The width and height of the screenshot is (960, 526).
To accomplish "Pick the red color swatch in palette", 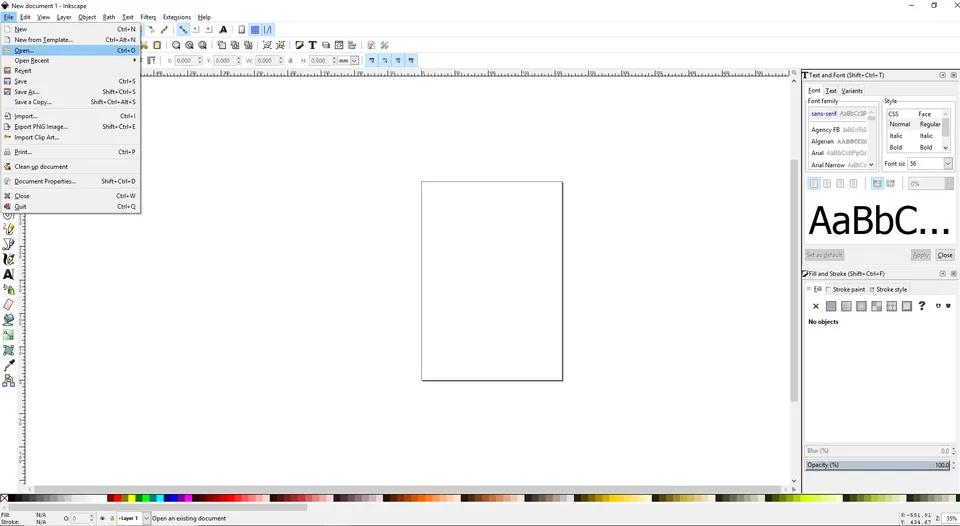I will click(120, 498).
